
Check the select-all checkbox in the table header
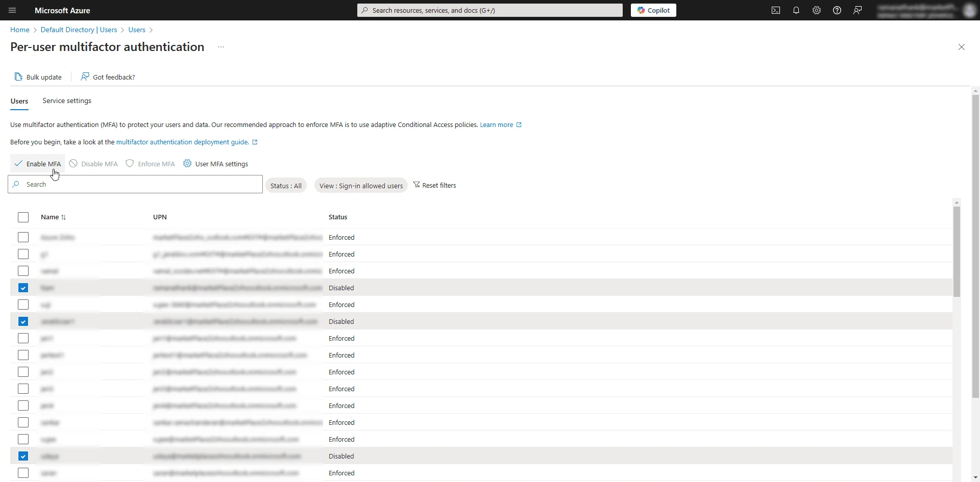(23, 217)
